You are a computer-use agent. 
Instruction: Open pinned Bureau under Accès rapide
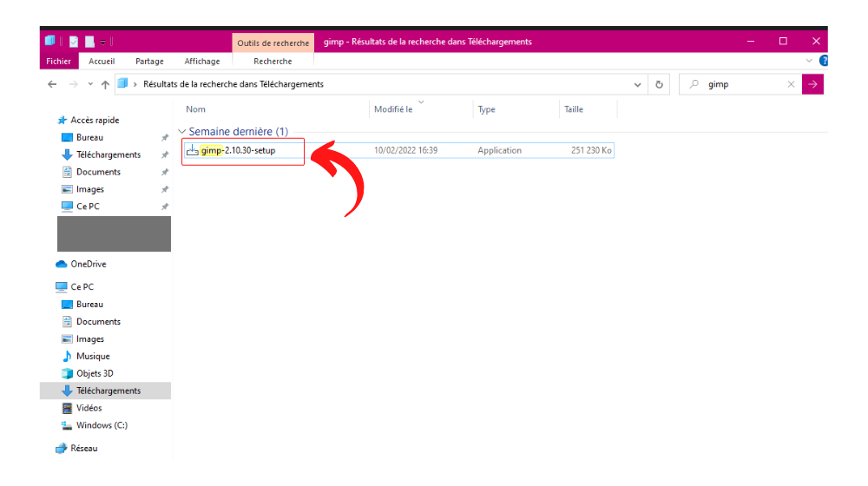coord(89,137)
